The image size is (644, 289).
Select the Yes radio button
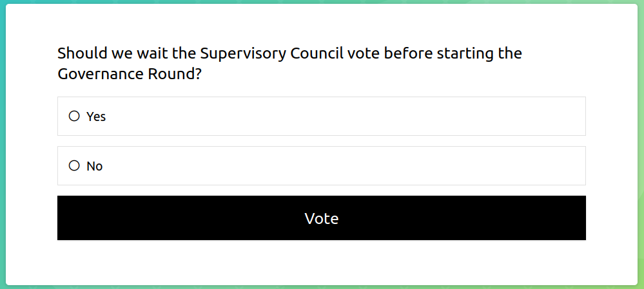pos(74,116)
